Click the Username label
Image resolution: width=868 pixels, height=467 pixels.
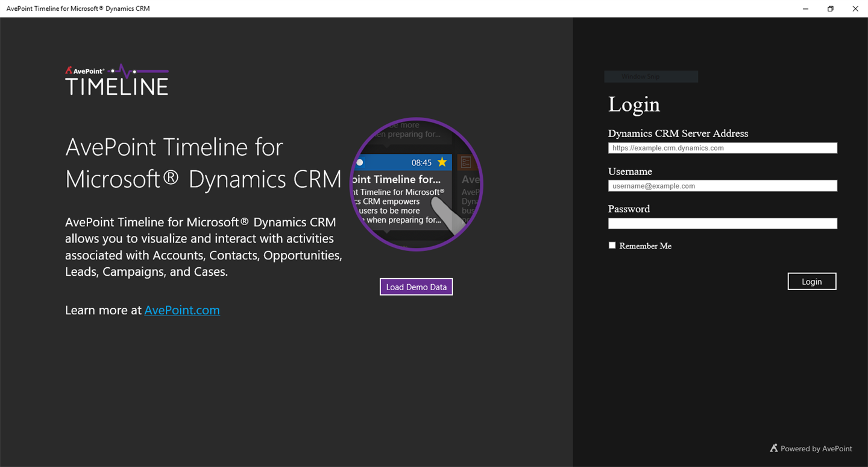tap(630, 171)
